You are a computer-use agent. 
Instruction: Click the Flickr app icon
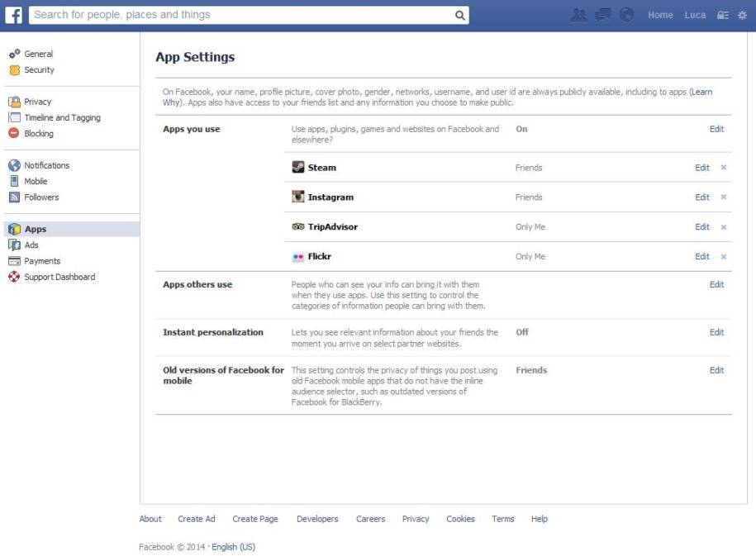(298, 256)
